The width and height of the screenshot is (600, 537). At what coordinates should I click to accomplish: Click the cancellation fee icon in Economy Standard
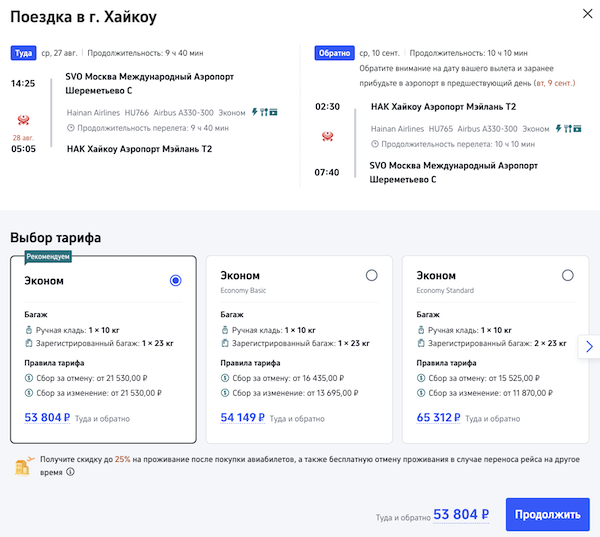pyautogui.click(x=421, y=378)
